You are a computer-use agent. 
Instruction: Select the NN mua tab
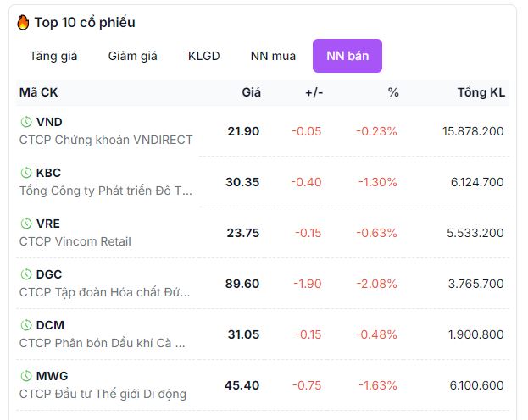click(273, 56)
